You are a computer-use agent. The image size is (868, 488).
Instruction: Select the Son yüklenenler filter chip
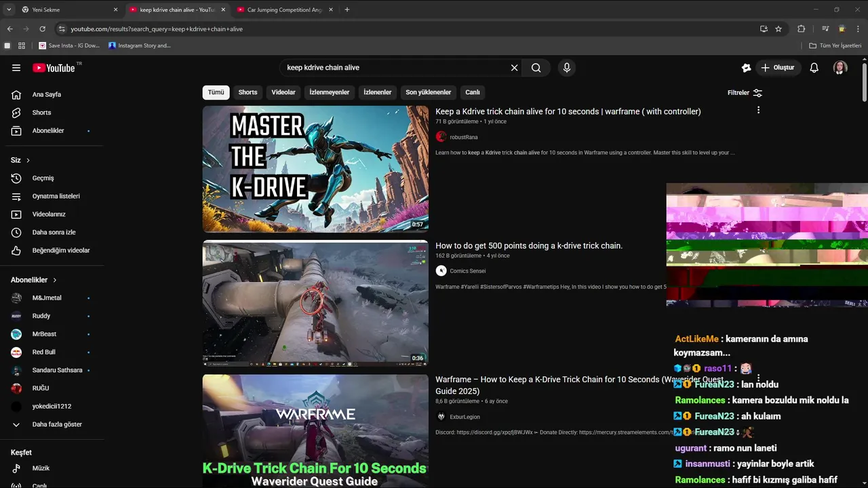click(x=429, y=92)
